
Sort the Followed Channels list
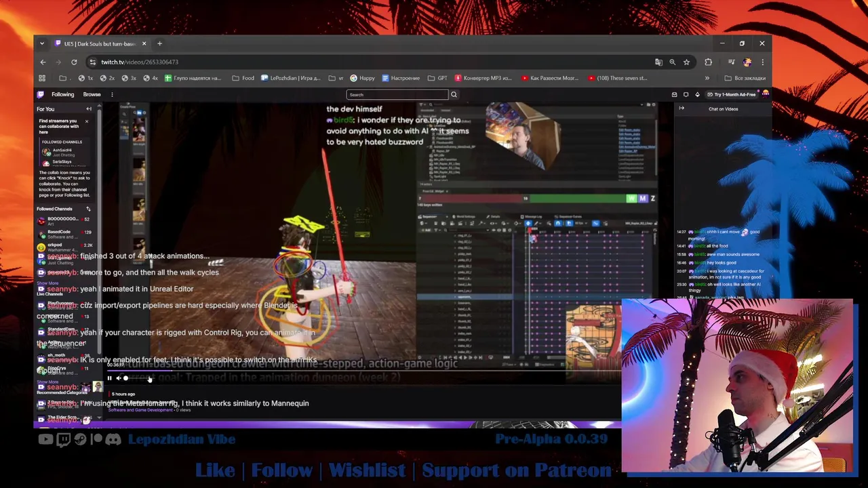pyautogui.click(x=88, y=209)
